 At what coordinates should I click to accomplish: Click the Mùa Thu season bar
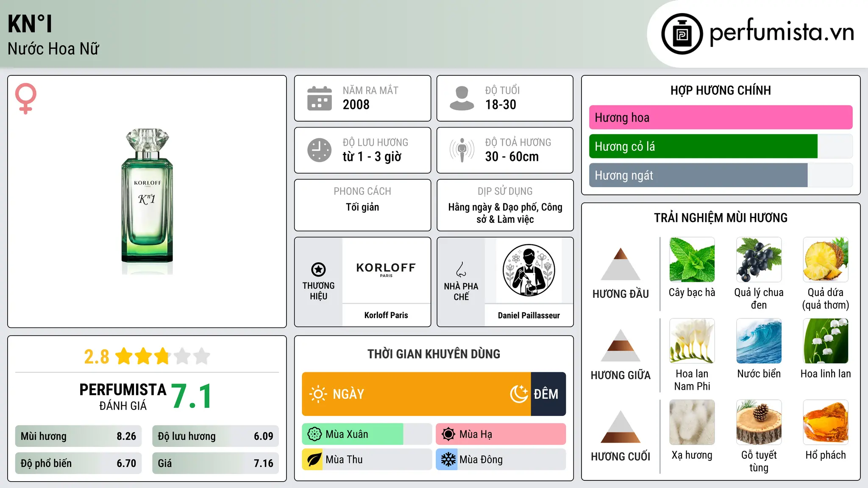click(x=367, y=460)
